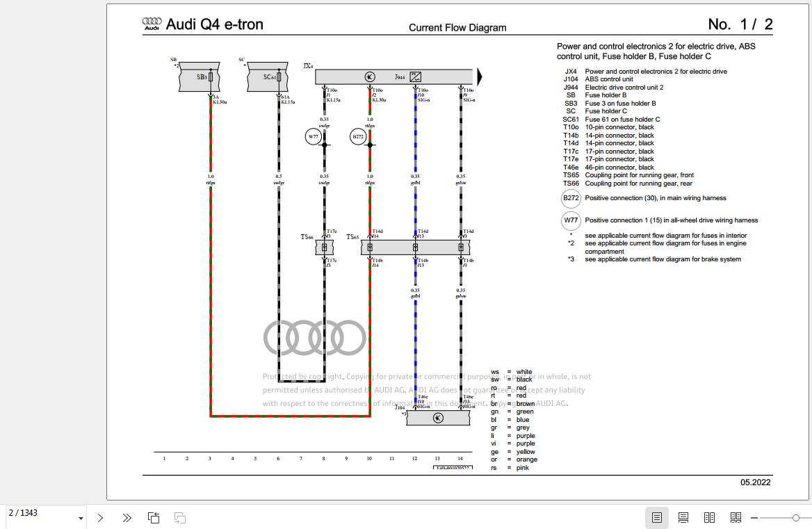The width and height of the screenshot is (812, 529).
Task: Click the previous view icon
Action: (153, 518)
